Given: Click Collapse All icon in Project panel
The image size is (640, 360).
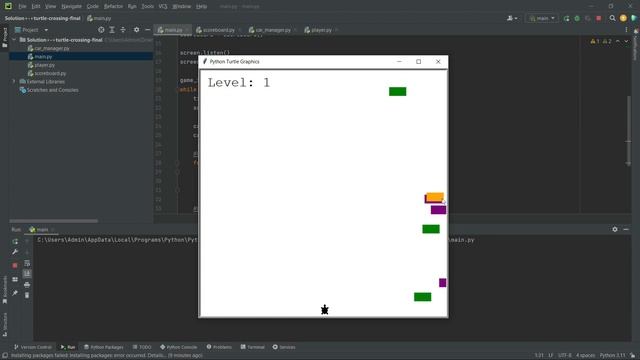Looking at the screenshot, I should [x=123, y=30].
